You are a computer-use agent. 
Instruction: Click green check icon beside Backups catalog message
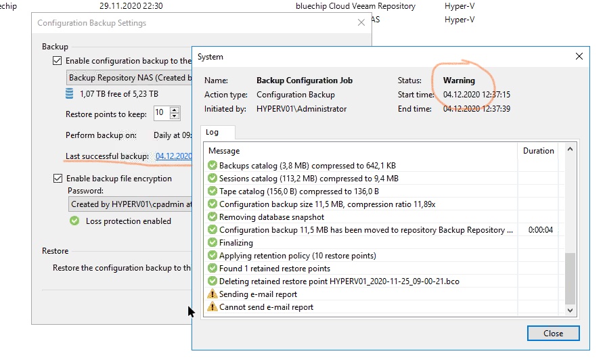click(212, 165)
